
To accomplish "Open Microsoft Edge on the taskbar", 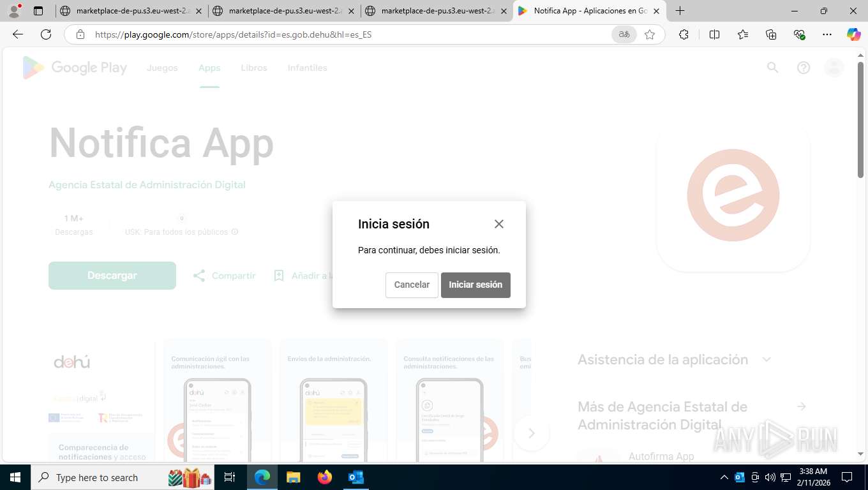I will tap(262, 477).
